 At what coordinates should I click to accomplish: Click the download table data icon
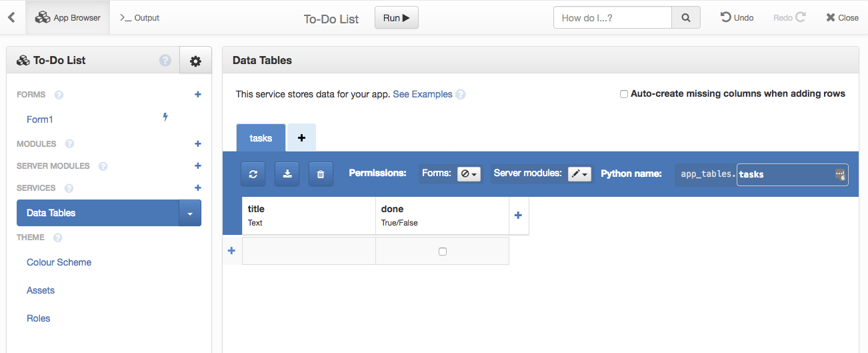coord(287,174)
